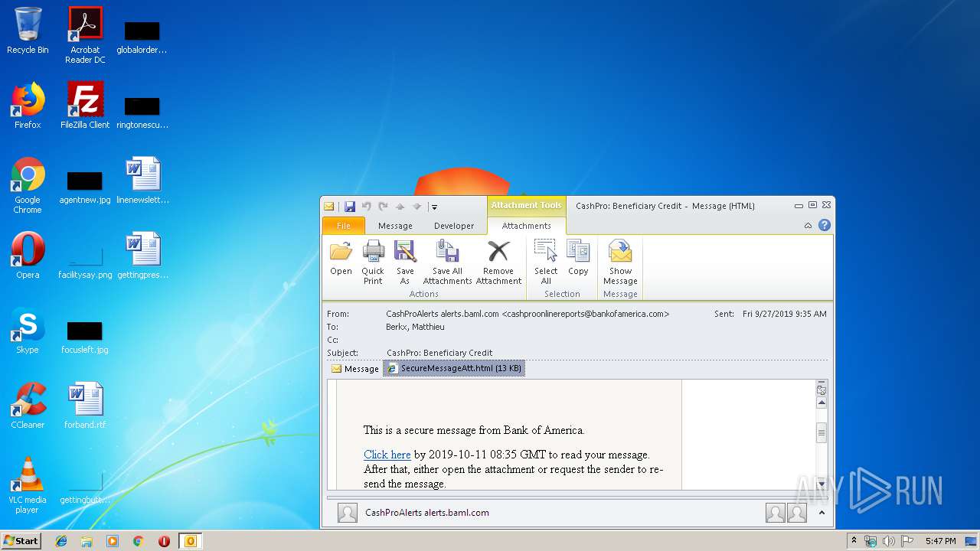Click the volume icon in system tray
The width and height of the screenshot is (980, 551).
(x=888, y=541)
